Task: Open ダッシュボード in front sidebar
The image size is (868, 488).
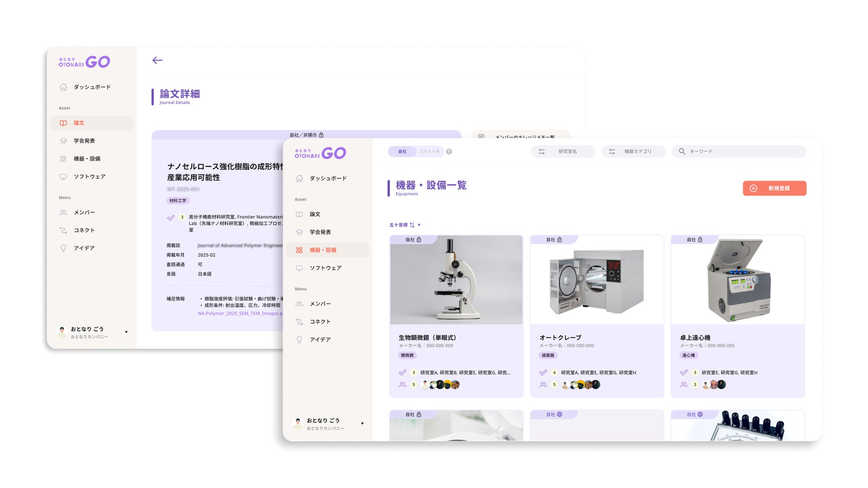Action: click(x=328, y=178)
